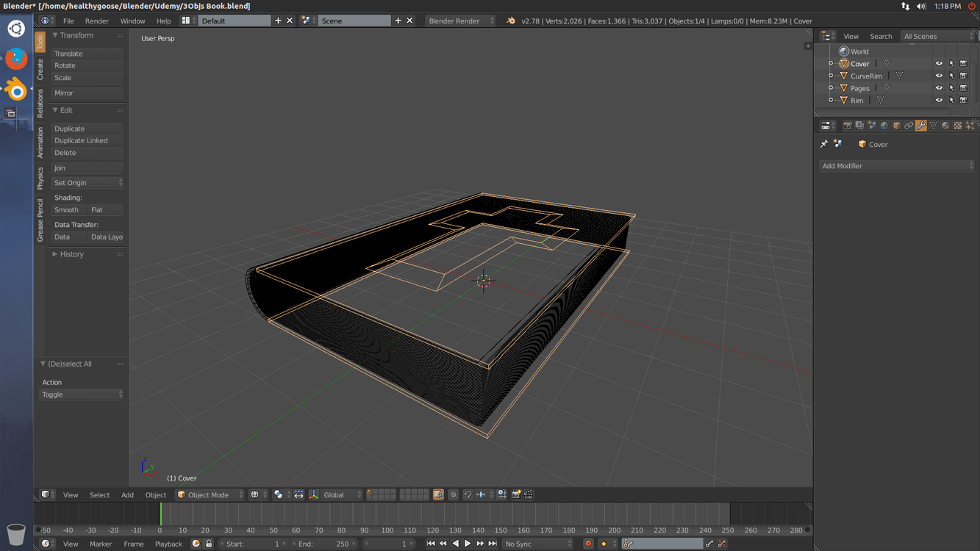Image resolution: width=980 pixels, height=551 pixels.
Task: Launch Firefox from the Ubuntu dock
Action: (15, 59)
